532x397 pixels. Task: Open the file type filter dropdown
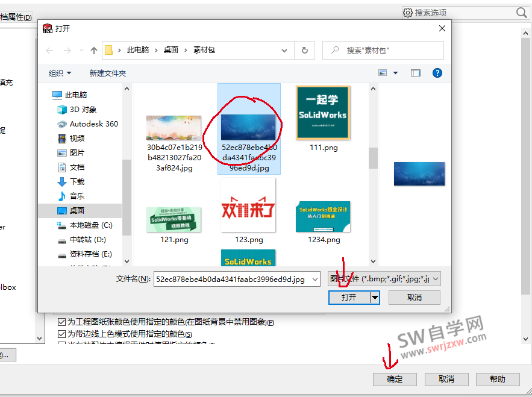pos(436,279)
